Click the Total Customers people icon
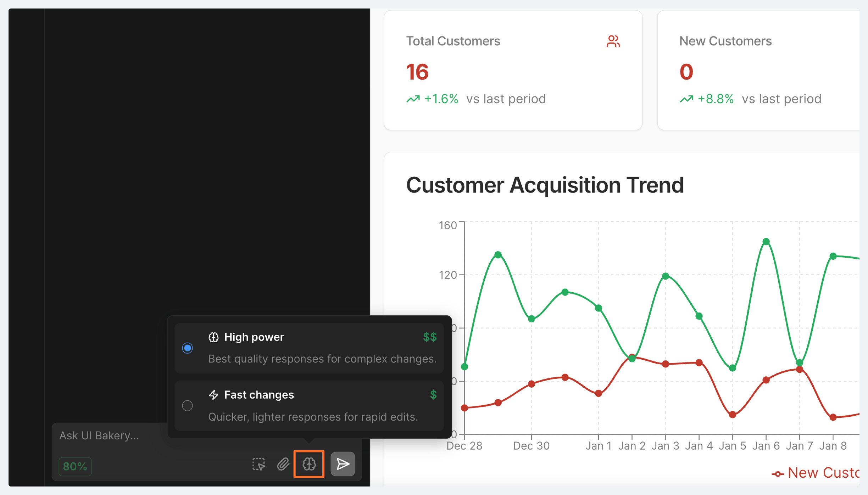 [x=613, y=41]
